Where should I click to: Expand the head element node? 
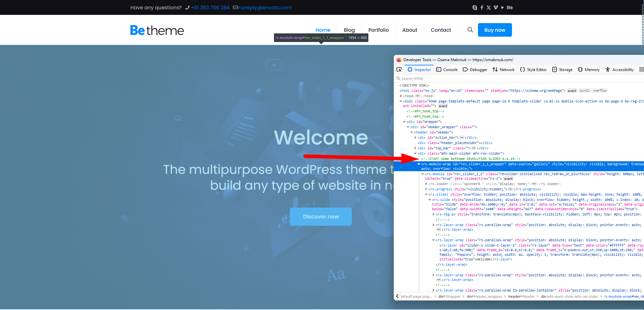pos(401,96)
